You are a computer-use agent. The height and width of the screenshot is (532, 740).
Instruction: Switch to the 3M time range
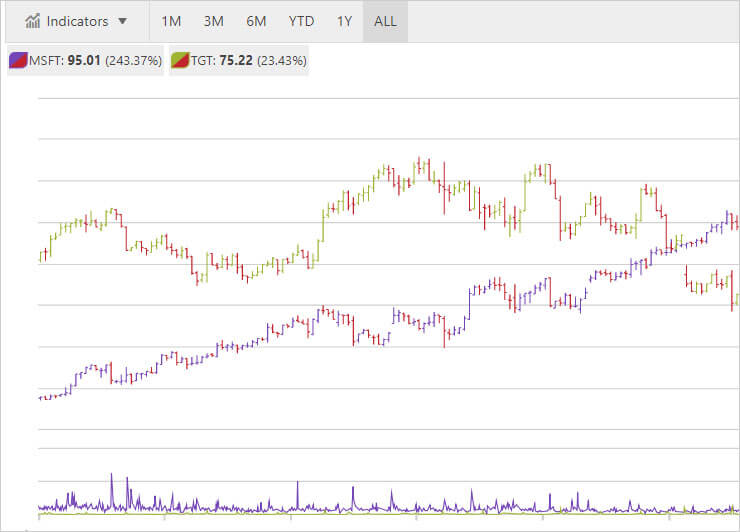(213, 21)
